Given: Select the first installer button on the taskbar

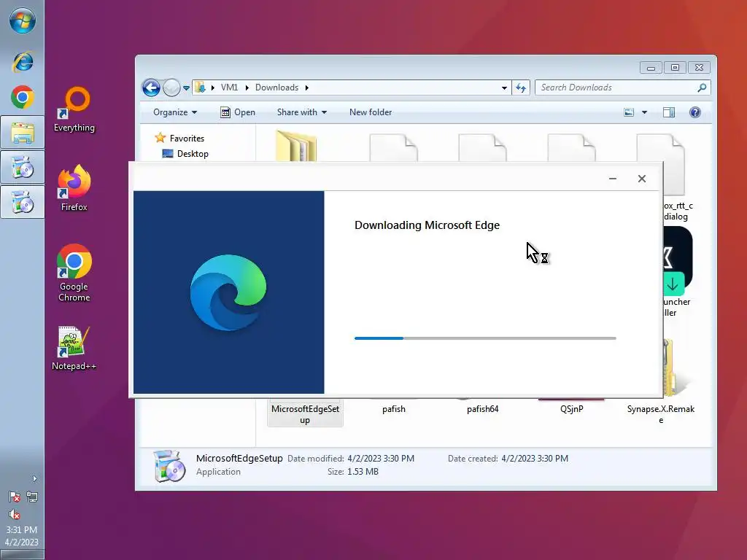Looking at the screenshot, I should tap(23, 167).
